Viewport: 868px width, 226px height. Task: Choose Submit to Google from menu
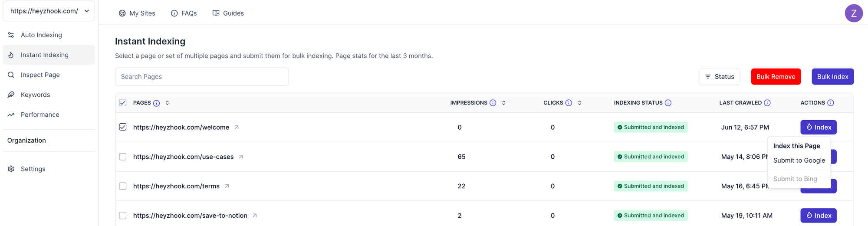pyautogui.click(x=799, y=160)
